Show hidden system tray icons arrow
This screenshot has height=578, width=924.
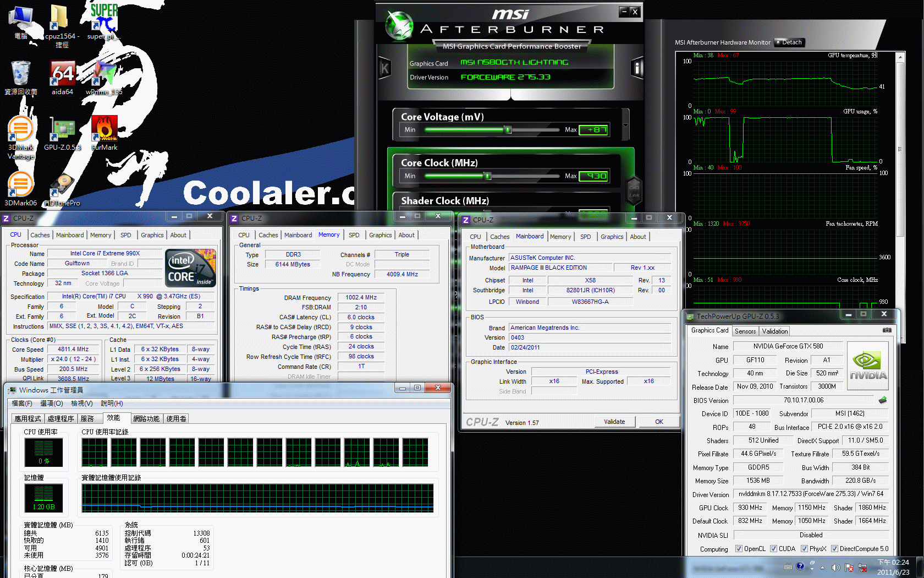(822, 567)
